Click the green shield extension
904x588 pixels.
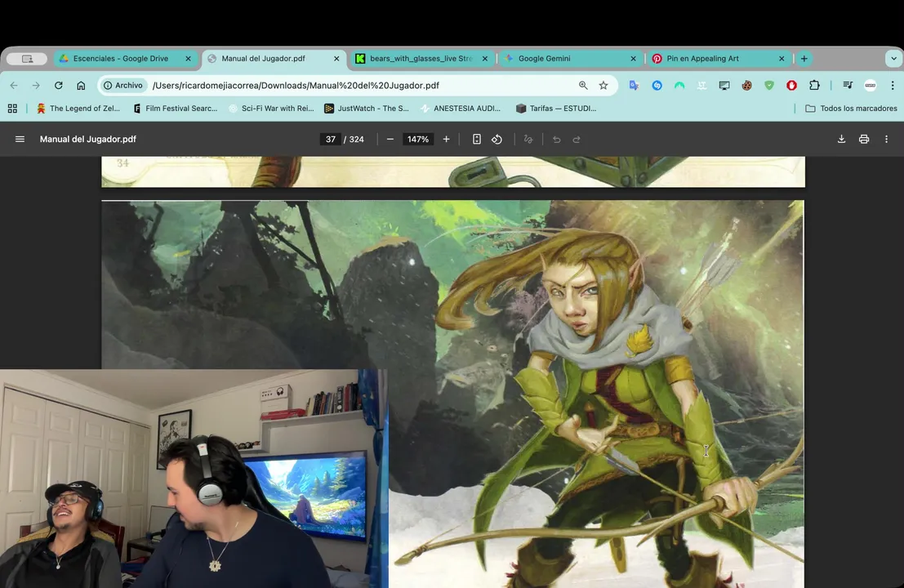[x=769, y=85]
